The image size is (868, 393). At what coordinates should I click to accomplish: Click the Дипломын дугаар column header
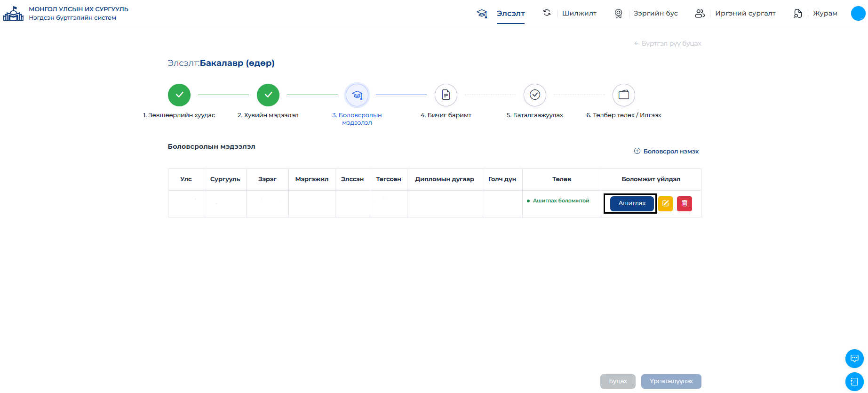tap(445, 179)
